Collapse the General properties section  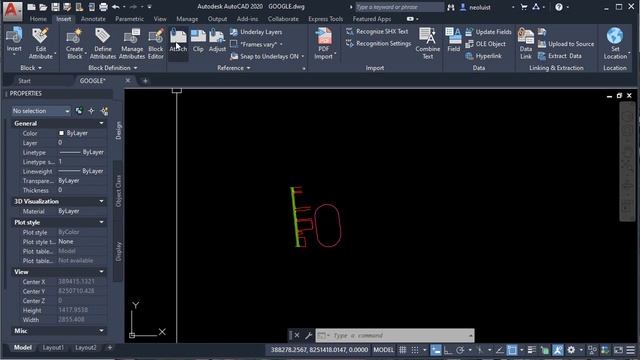coord(101,123)
